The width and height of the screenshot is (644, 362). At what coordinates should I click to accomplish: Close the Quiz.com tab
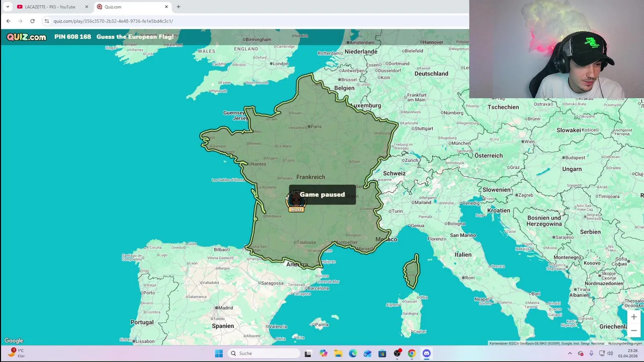166,7
